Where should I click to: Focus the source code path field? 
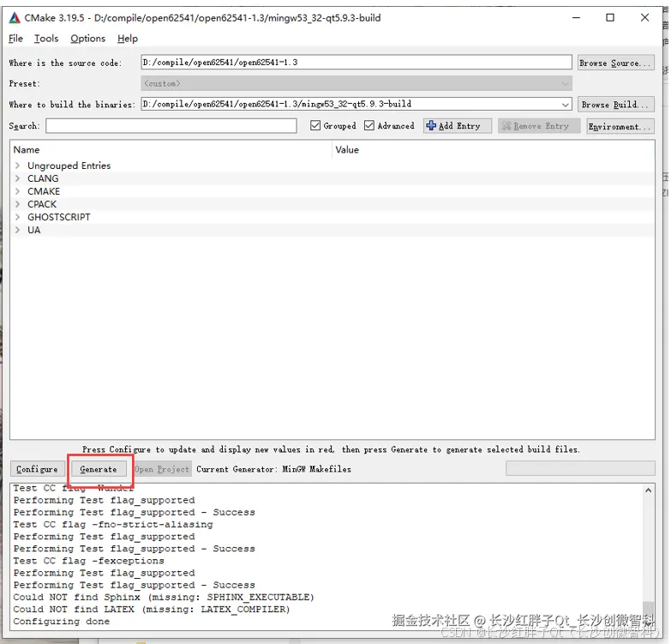point(356,62)
